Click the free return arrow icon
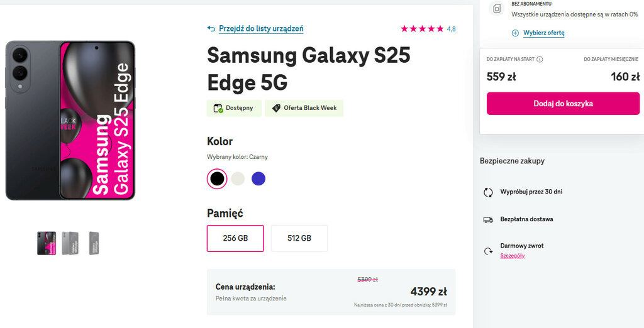The image size is (644, 328). 488,251
